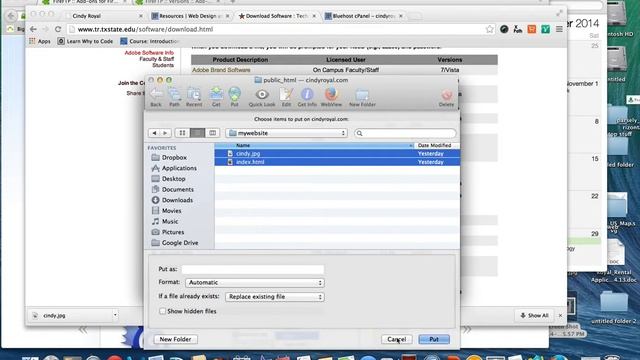The height and width of the screenshot is (360, 640).
Task: Switch file dialog to icon view
Action: [182, 133]
